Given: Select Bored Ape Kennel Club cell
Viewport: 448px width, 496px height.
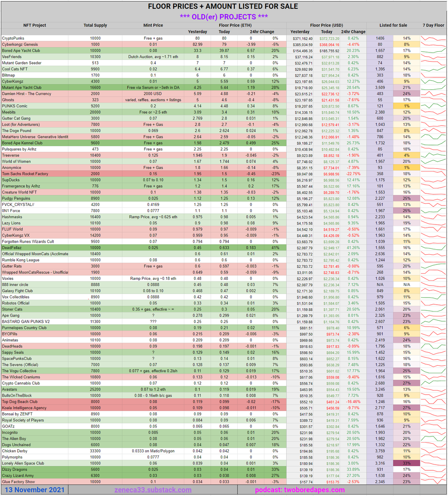Looking at the screenshot, I should pyautogui.click(x=22, y=143).
